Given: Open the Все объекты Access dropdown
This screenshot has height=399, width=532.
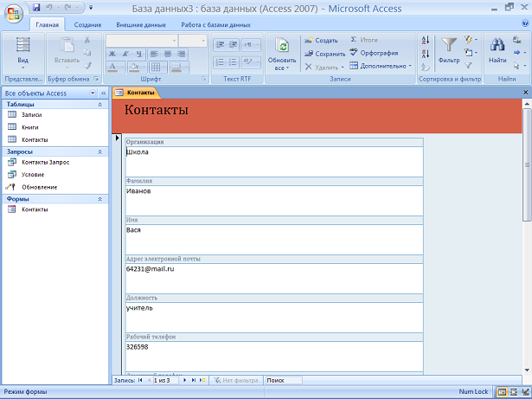Looking at the screenshot, I should click(x=93, y=93).
